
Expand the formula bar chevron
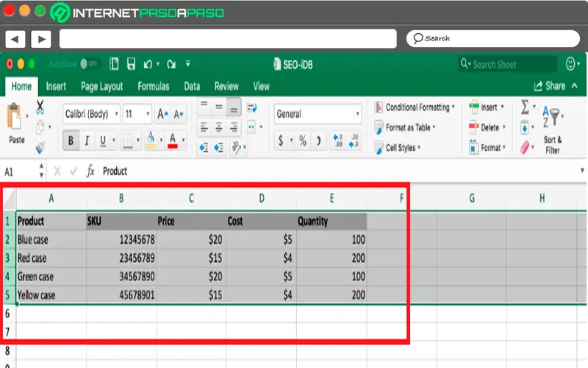coord(582,171)
